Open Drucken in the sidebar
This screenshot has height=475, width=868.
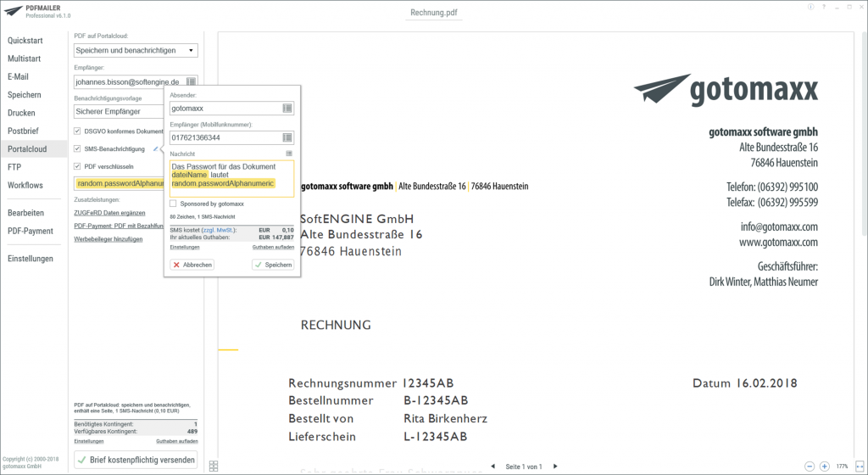21,113
